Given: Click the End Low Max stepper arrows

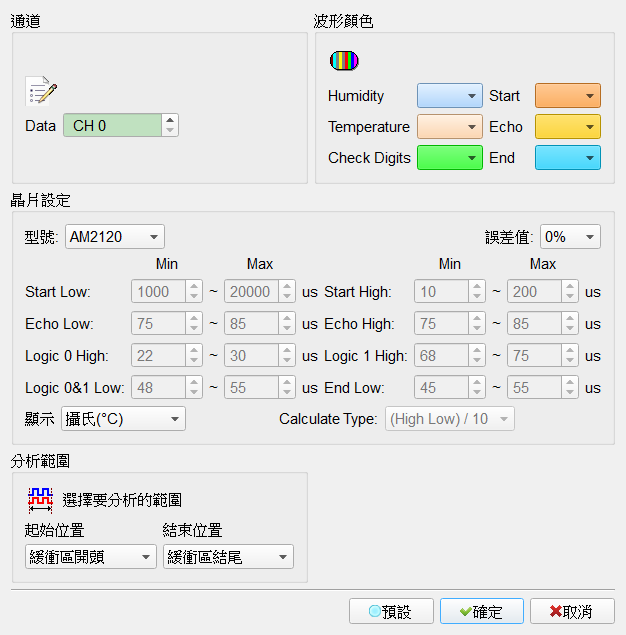Looking at the screenshot, I should tap(570, 387).
